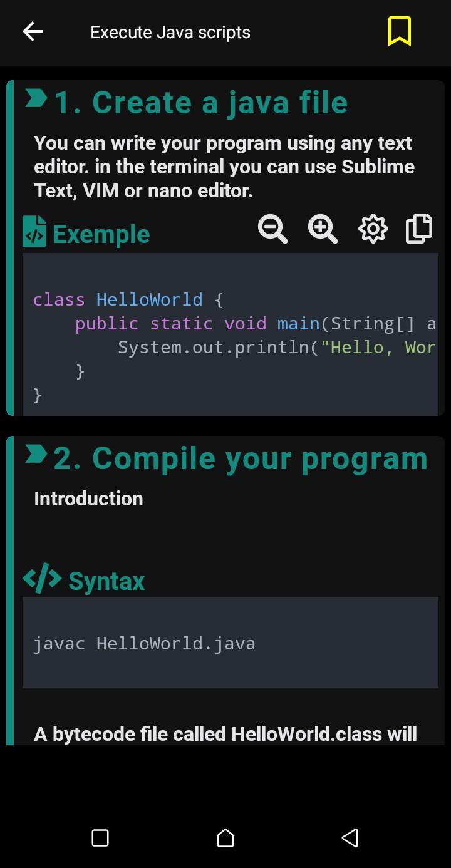Zoom out the example code
Screen dimensions: 451x868
coord(273,229)
